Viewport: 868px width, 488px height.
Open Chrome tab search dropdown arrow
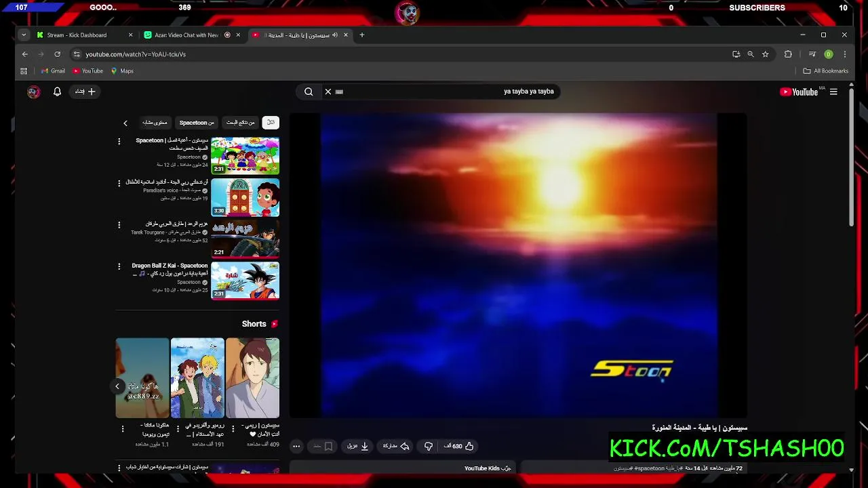[24, 35]
